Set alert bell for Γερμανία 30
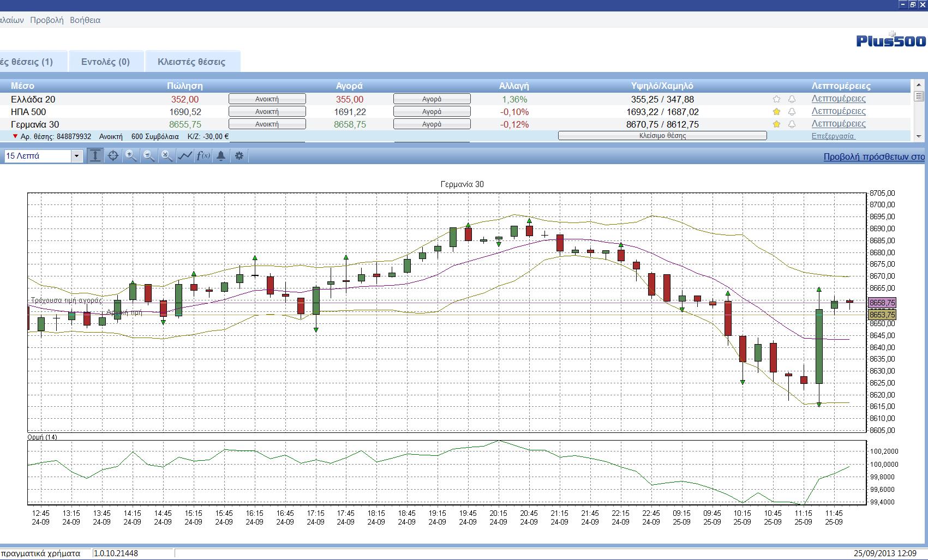The height and width of the screenshot is (560, 928). click(x=792, y=124)
